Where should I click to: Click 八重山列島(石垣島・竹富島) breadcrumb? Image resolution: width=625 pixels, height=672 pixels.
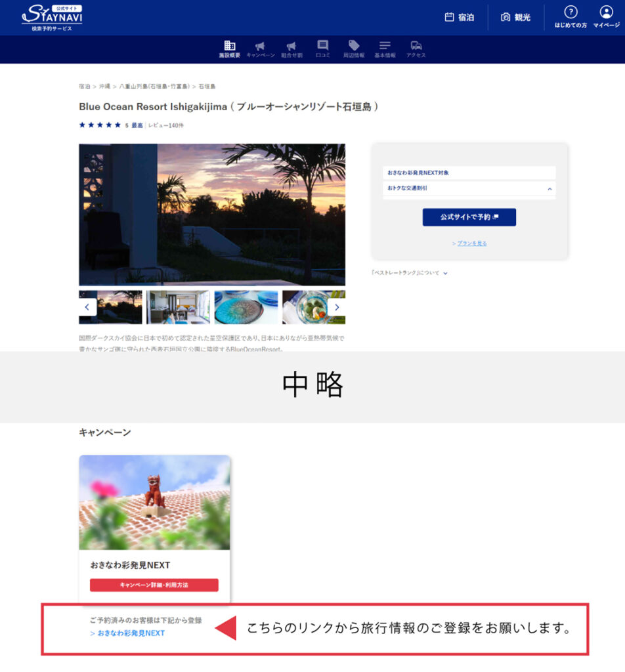point(154,87)
